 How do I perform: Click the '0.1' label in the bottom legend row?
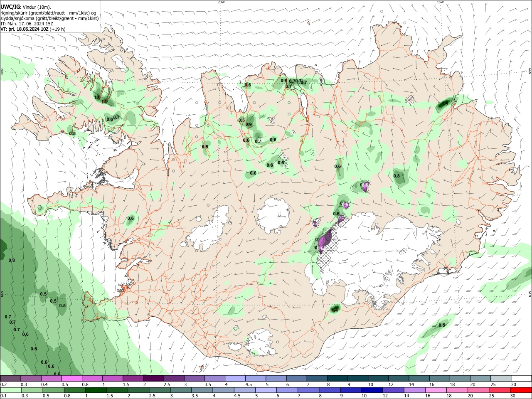pyautogui.click(x=3, y=396)
